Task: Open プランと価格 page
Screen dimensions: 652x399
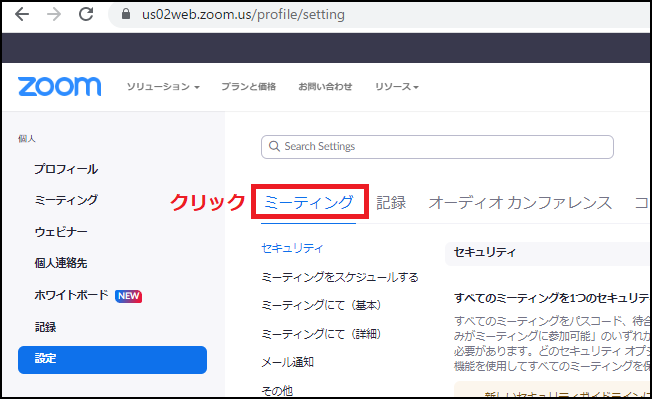Action: coord(248,86)
